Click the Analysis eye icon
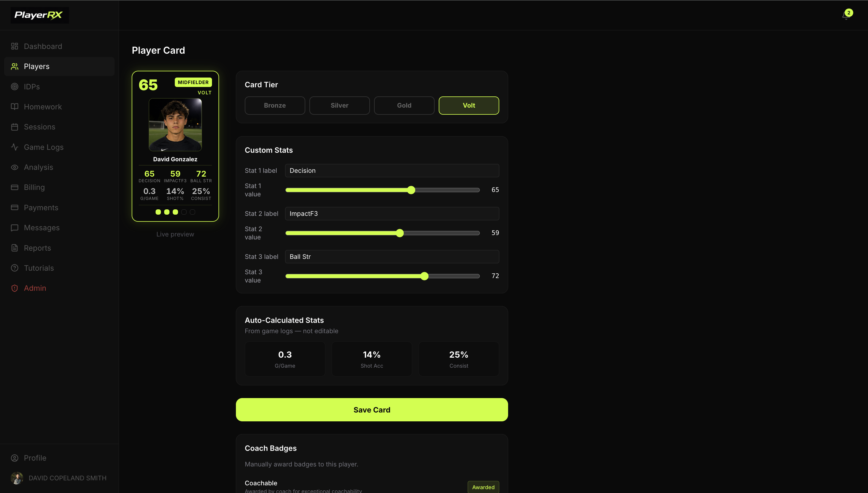Image resolution: width=868 pixels, height=493 pixels. [14, 167]
